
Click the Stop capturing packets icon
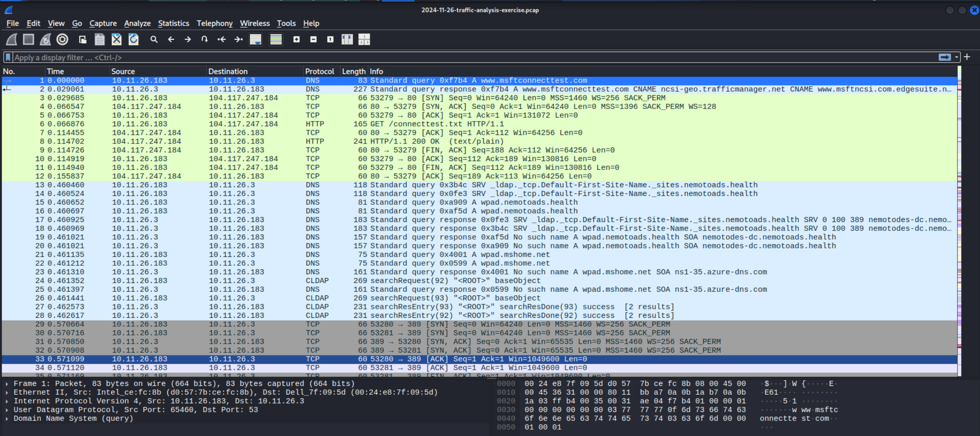(28, 39)
